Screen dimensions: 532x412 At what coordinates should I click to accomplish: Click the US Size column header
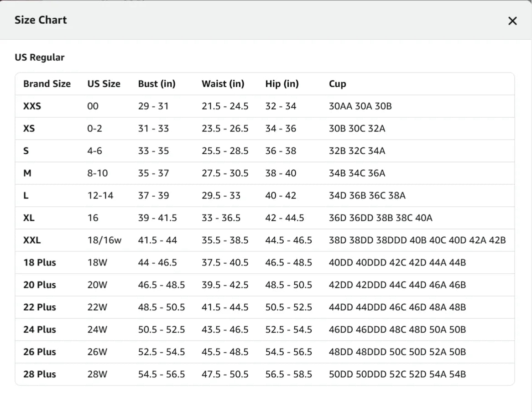tap(104, 84)
